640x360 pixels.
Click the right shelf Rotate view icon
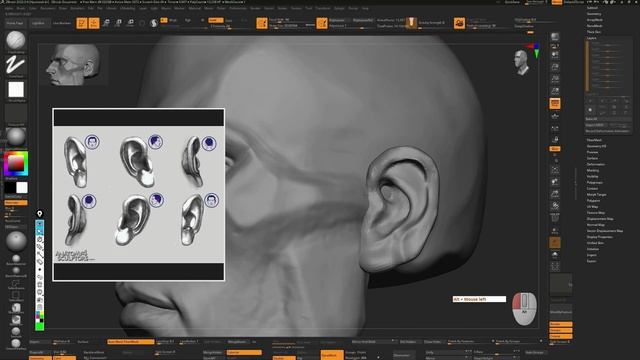click(555, 206)
